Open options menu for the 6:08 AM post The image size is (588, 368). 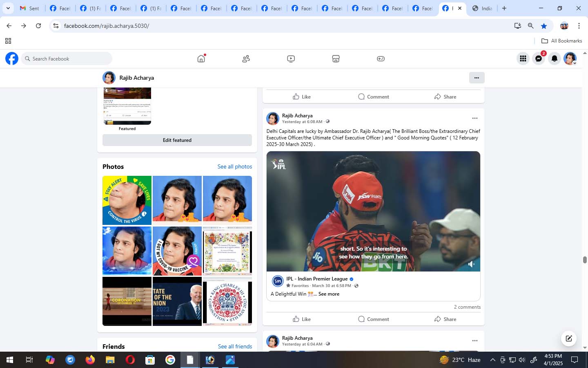click(474, 118)
